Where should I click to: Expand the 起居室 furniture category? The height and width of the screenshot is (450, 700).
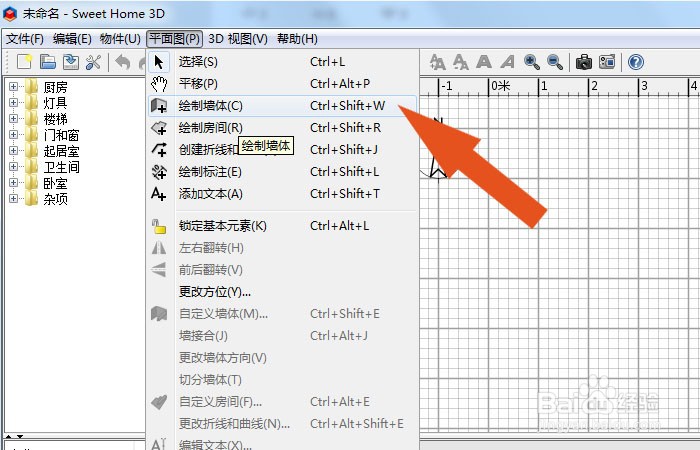pyautogui.click(x=13, y=150)
